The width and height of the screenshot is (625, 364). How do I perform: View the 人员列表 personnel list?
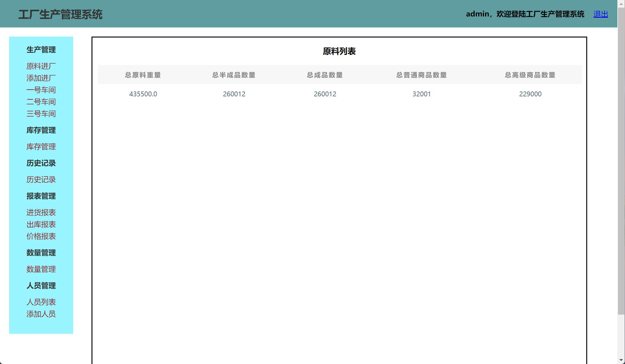pos(41,302)
